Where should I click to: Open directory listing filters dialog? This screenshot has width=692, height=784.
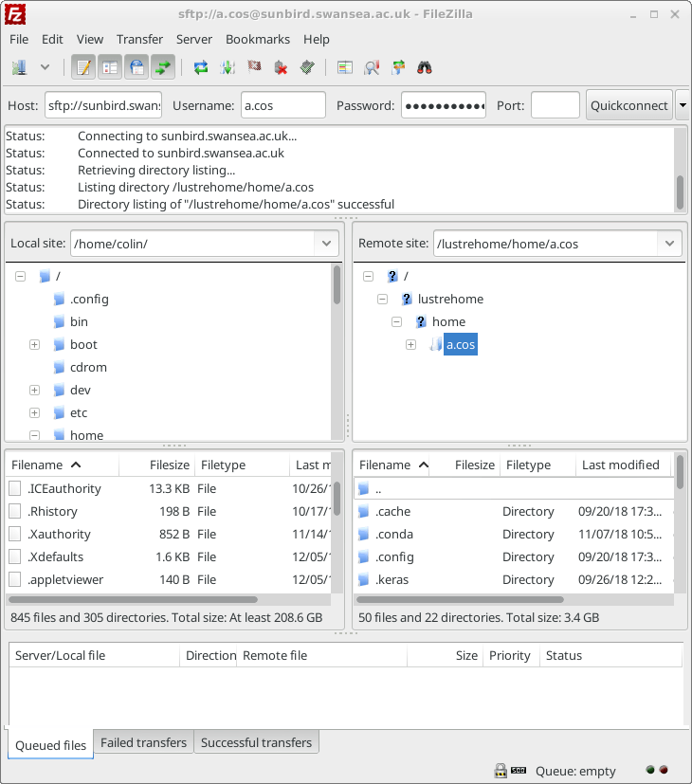point(345,67)
